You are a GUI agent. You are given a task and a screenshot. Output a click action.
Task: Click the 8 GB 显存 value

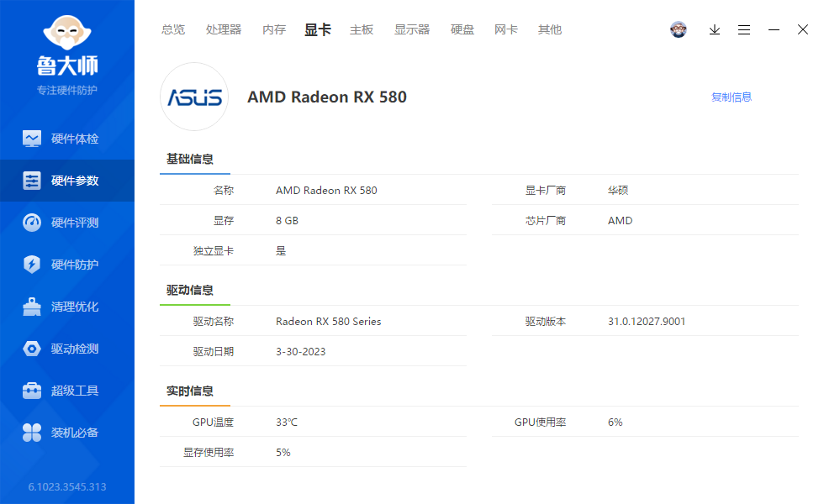click(287, 221)
